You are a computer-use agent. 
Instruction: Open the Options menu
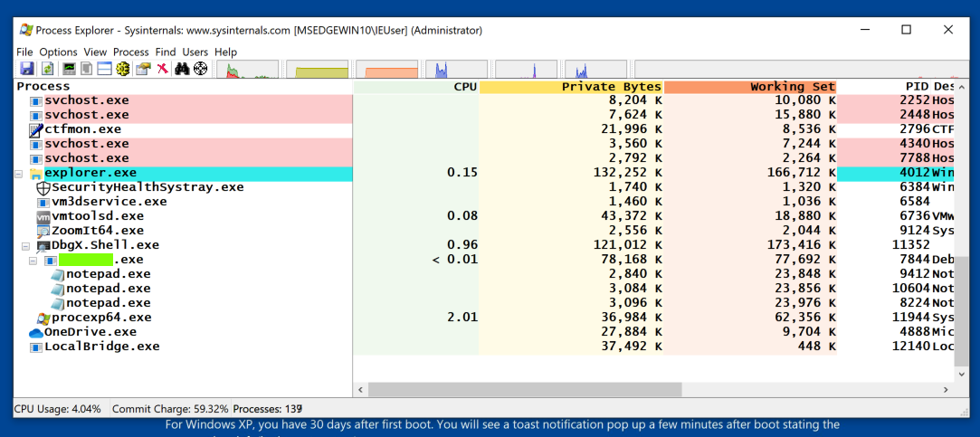click(58, 52)
